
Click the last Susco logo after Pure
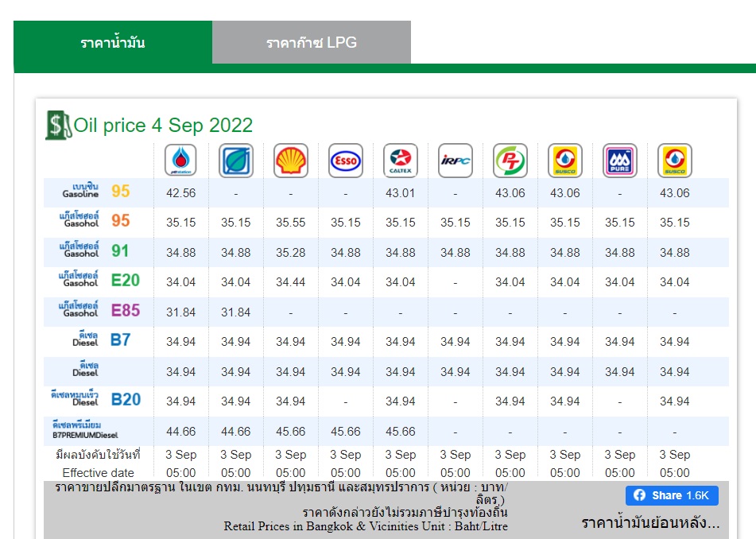(x=675, y=160)
